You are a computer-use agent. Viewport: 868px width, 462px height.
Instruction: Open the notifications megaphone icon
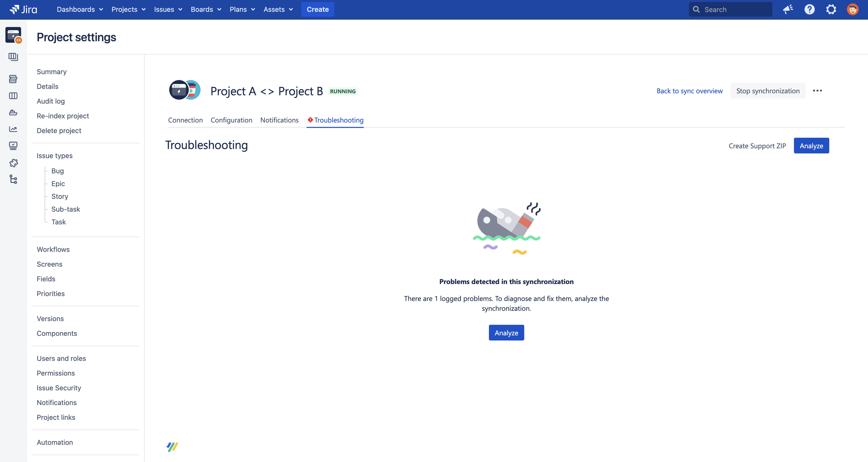coord(788,9)
